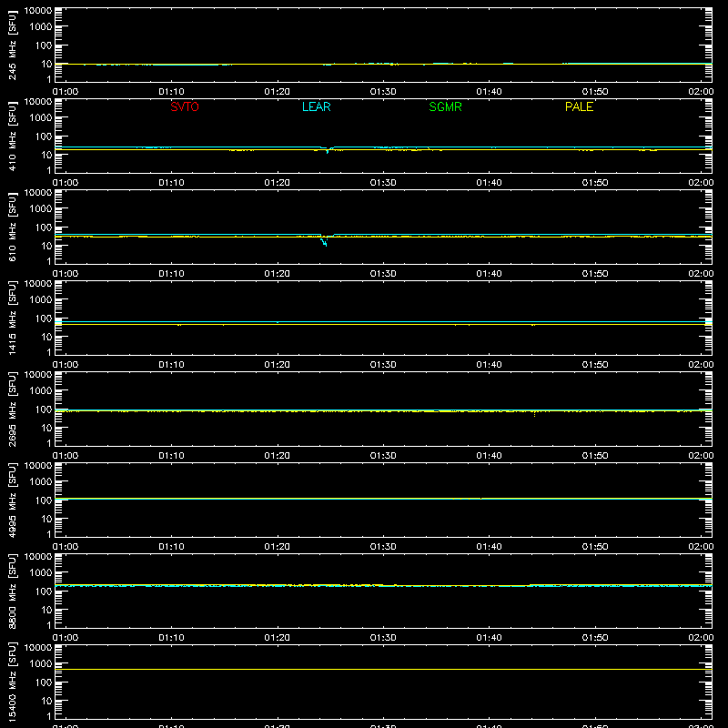Click the cyan LEAR dip in 610 MHz panel
The width and height of the screenshot is (728, 728).
pyautogui.click(x=324, y=242)
